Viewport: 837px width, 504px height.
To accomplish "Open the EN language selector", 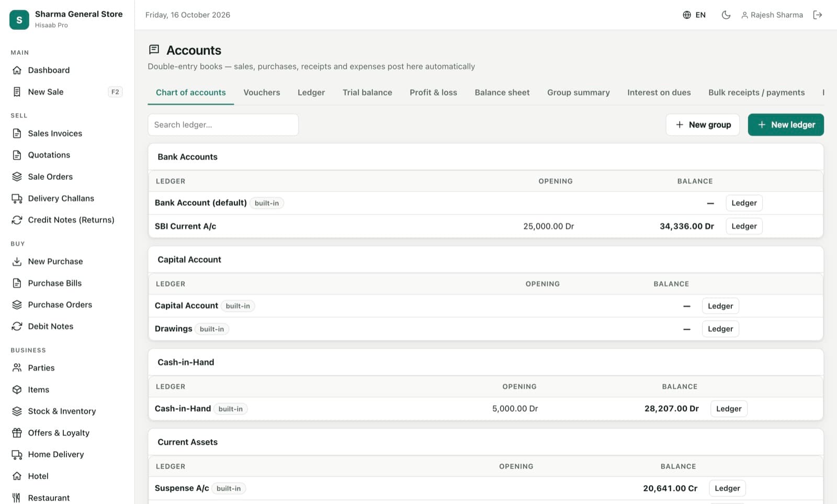I will [x=694, y=15].
